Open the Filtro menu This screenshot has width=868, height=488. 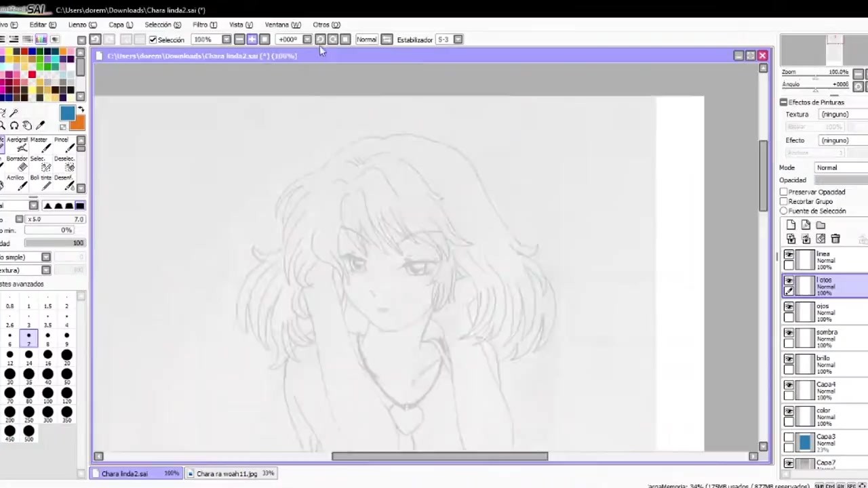203,24
